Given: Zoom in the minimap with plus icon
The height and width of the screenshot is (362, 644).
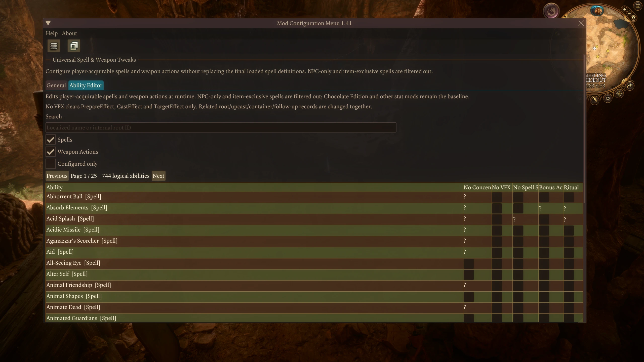Looking at the screenshot, I should 624,10.
